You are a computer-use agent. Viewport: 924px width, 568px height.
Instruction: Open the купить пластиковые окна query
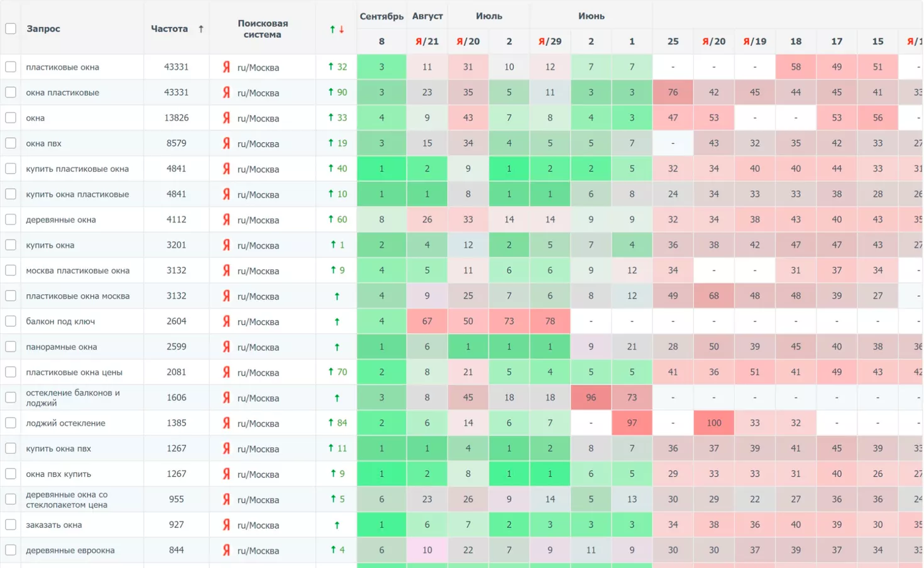pyautogui.click(x=77, y=169)
